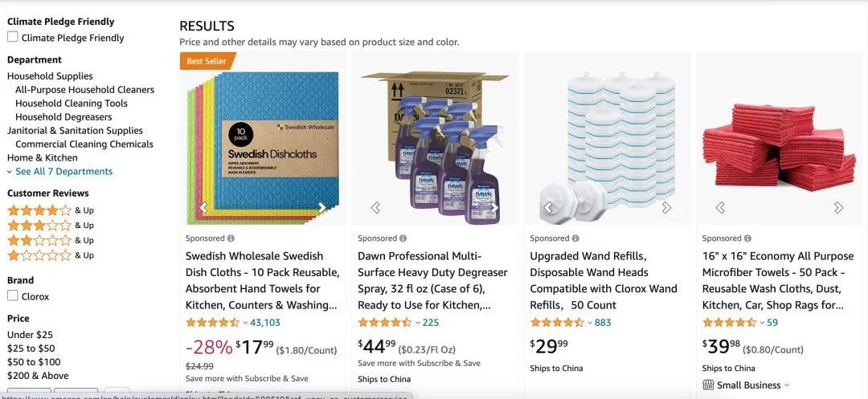Open Dawn Professional Multi-Surface Degreaser title link
868x399 pixels.
(x=432, y=280)
